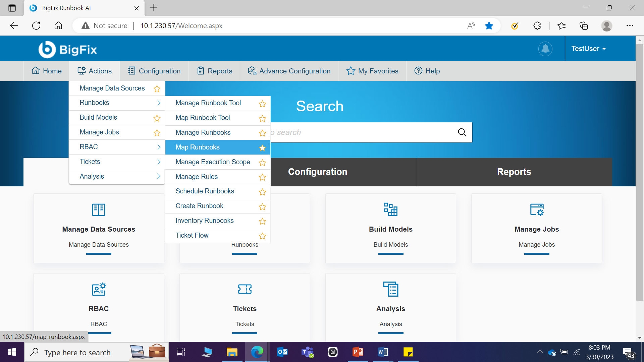Screen dimensions: 644x362
Task: Click the Build Models tile icon
Action: [x=390, y=209]
